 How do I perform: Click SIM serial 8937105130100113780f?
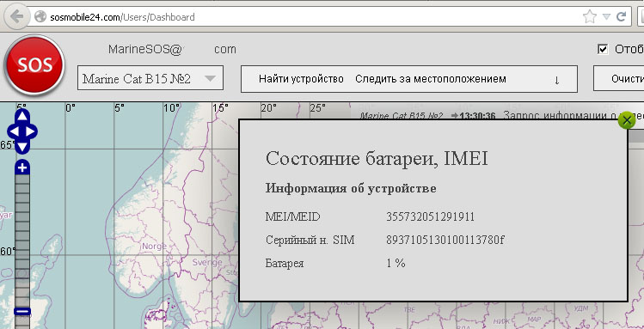pyautogui.click(x=445, y=240)
